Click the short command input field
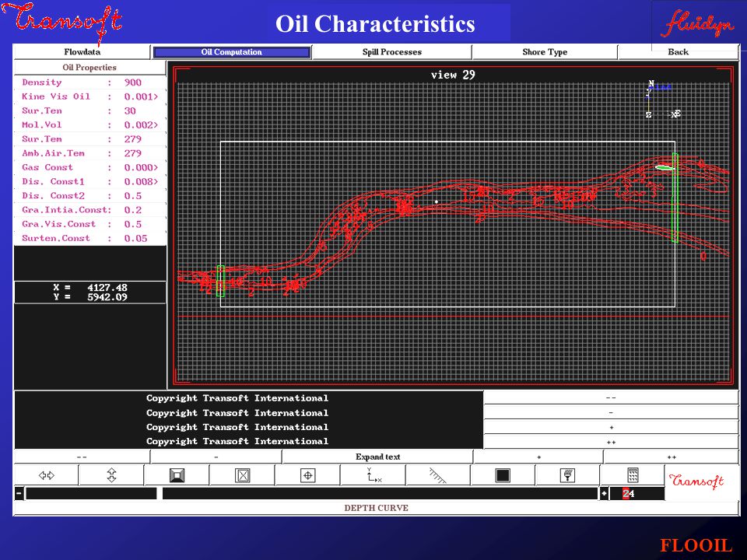 click(x=91, y=493)
